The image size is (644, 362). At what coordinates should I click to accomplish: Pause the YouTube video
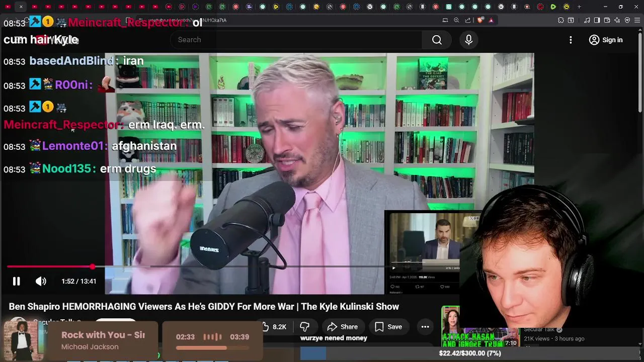[x=16, y=282]
